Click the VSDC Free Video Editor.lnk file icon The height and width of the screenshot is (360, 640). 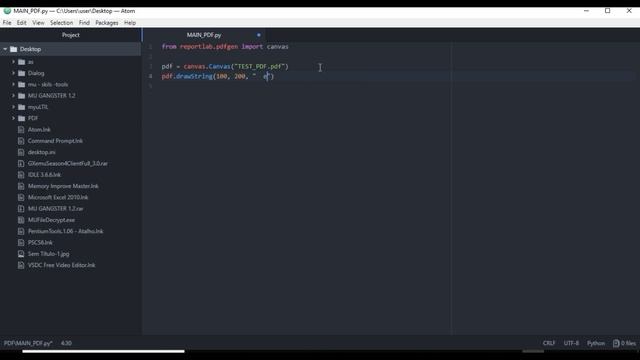point(21,265)
